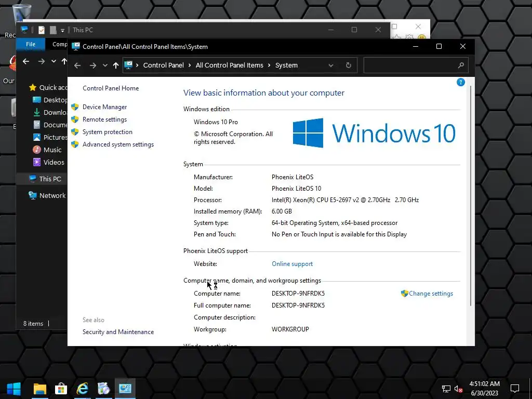Viewport: 532px width, 399px height.
Task: Click the network icon in system tray
Action: click(446, 389)
